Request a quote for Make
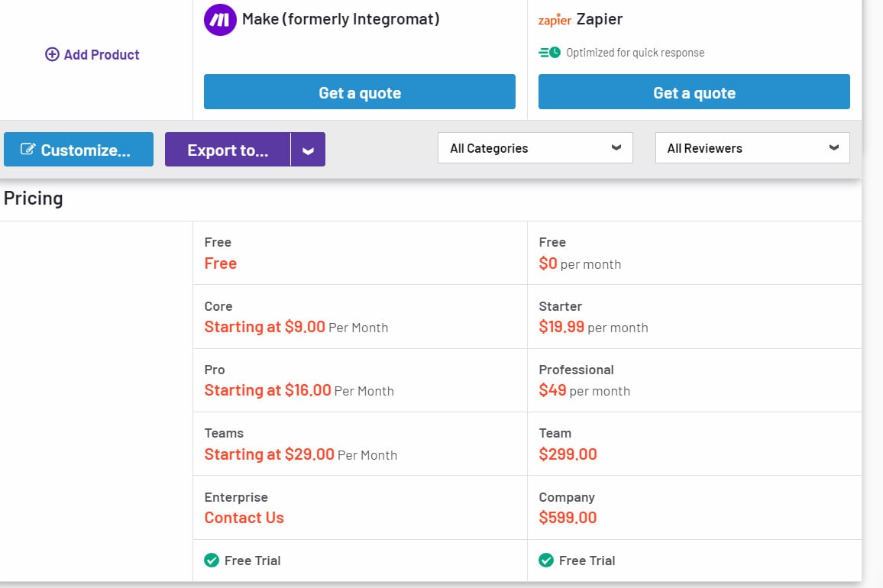Viewport: 883px width, 588px height. pos(359,92)
